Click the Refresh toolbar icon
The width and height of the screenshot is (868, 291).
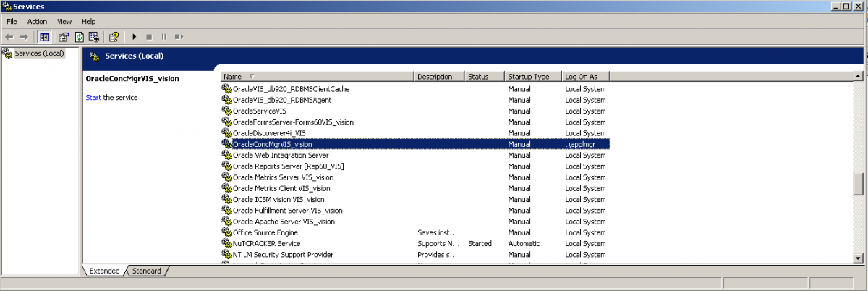coord(79,36)
